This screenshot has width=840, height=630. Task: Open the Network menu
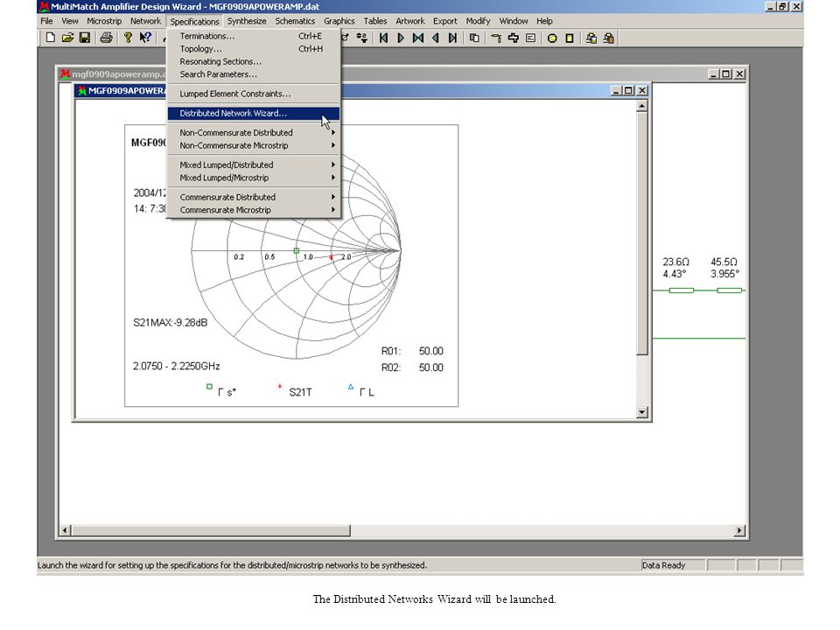(145, 21)
